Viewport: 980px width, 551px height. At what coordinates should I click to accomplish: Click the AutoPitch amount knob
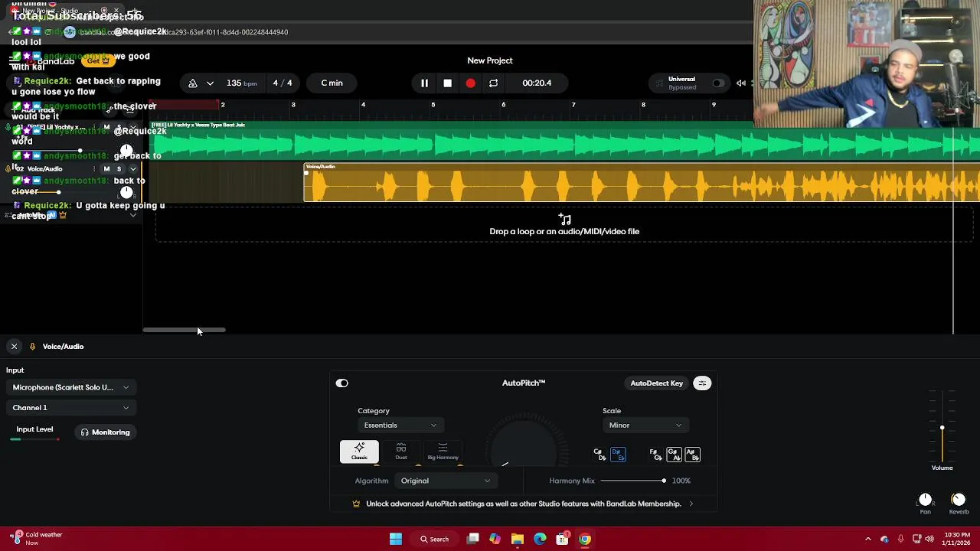[524, 445]
